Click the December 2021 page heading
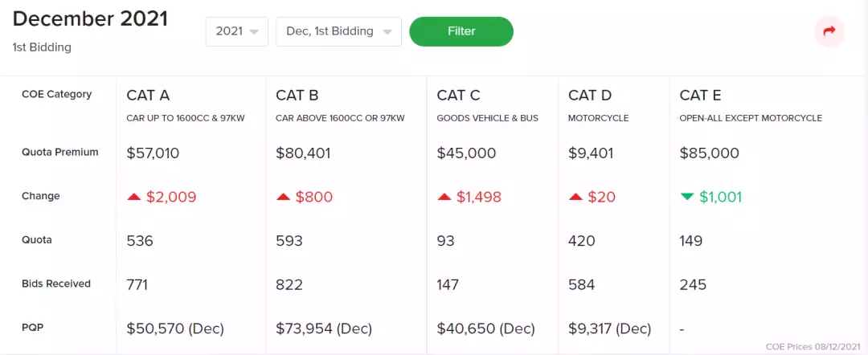868x355 pixels. [x=91, y=19]
